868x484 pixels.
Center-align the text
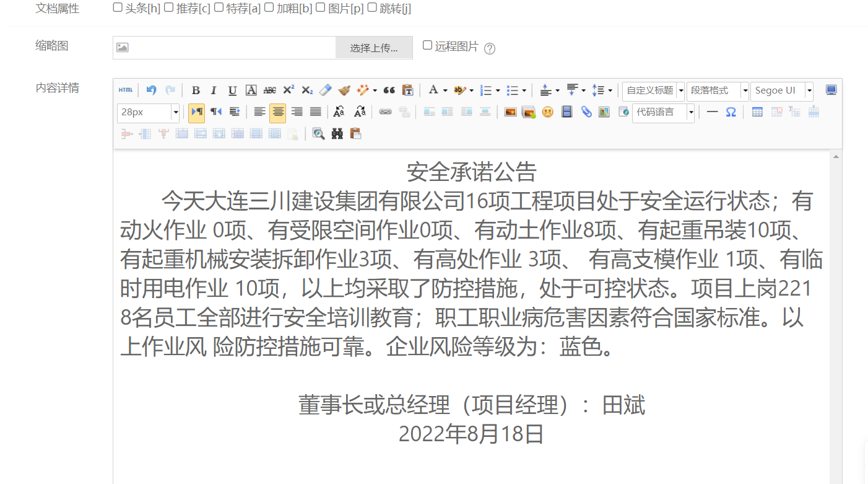278,113
